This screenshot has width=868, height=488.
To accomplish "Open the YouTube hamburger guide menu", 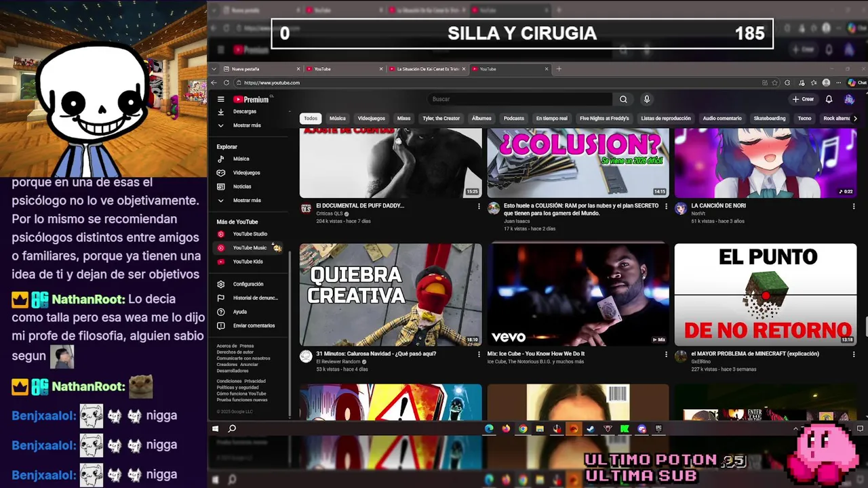I will point(220,99).
